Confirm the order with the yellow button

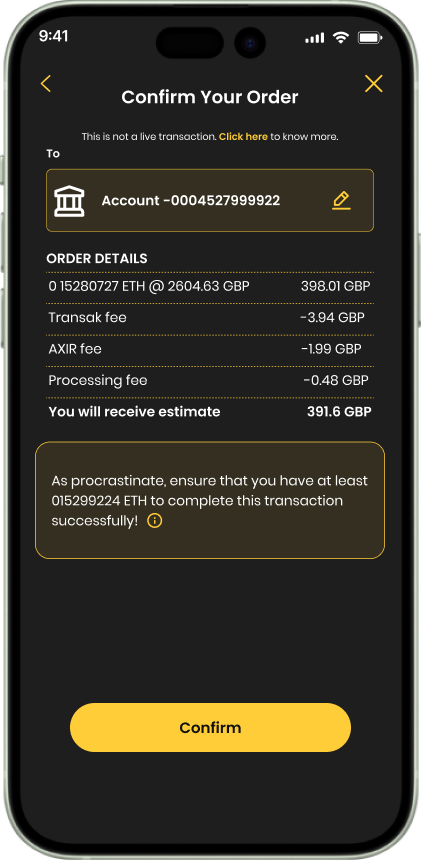pos(210,727)
